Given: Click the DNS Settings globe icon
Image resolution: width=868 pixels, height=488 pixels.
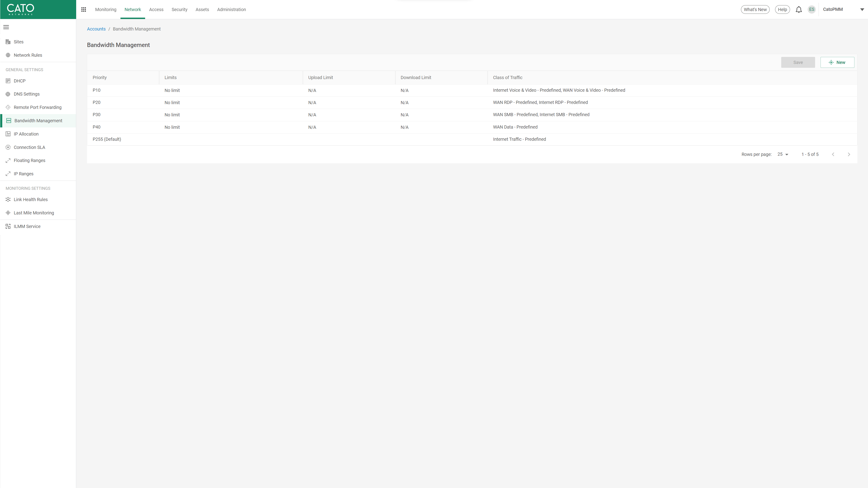Looking at the screenshot, I should tap(8, 94).
